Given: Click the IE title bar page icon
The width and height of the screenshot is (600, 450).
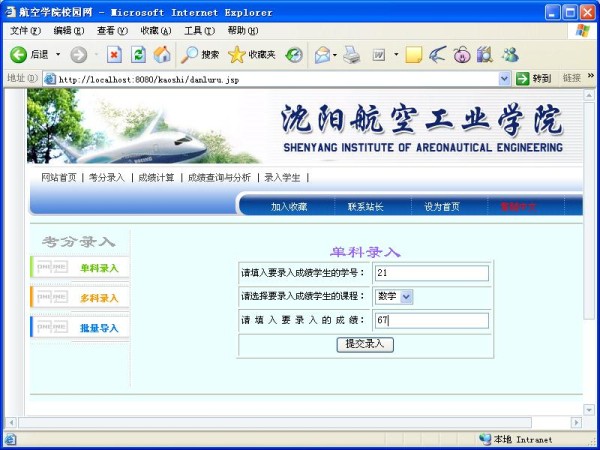Looking at the screenshot, I should [x=10, y=12].
